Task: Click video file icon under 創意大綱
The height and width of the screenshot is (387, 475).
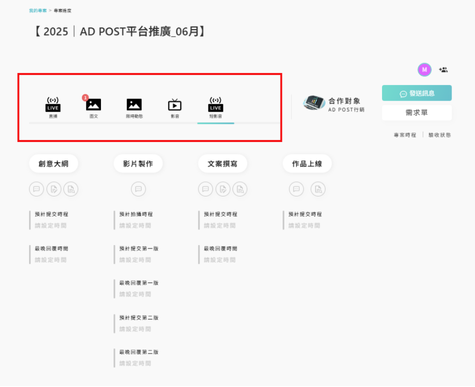Action: coord(54,189)
